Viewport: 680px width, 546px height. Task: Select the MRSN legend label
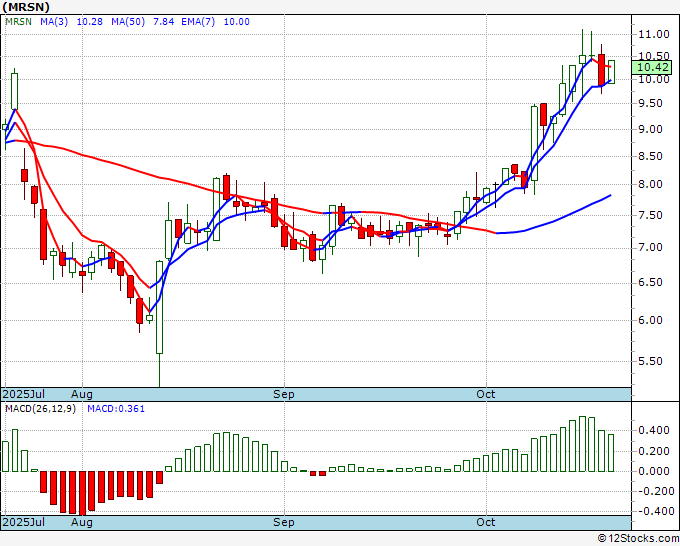[18, 22]
